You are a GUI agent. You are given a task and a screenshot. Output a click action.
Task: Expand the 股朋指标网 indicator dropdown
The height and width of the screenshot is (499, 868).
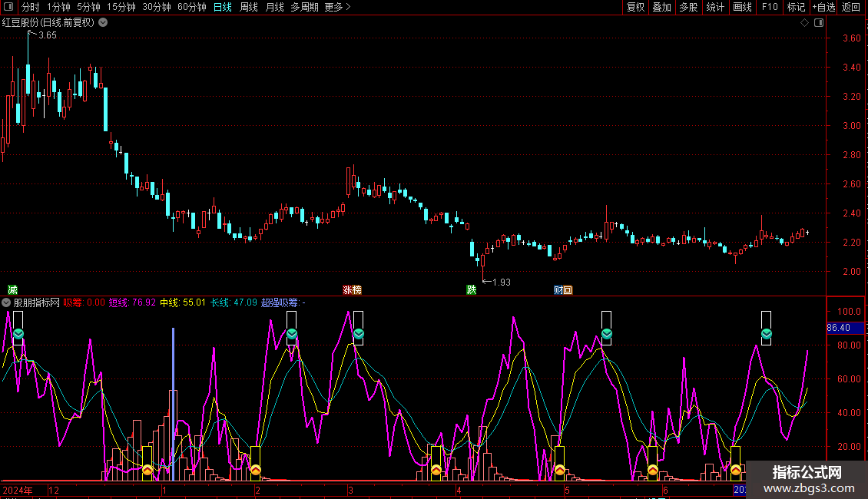click(x=6, y=302)
